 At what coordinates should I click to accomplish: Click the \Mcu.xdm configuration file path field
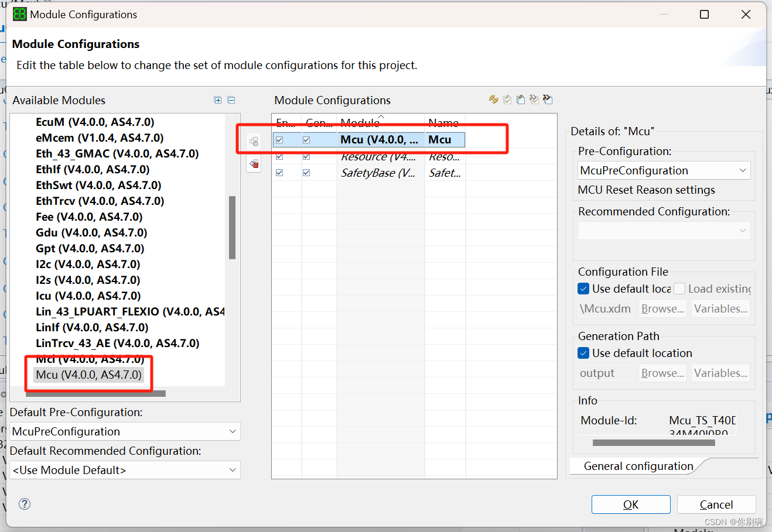click(x=606, y=308)
